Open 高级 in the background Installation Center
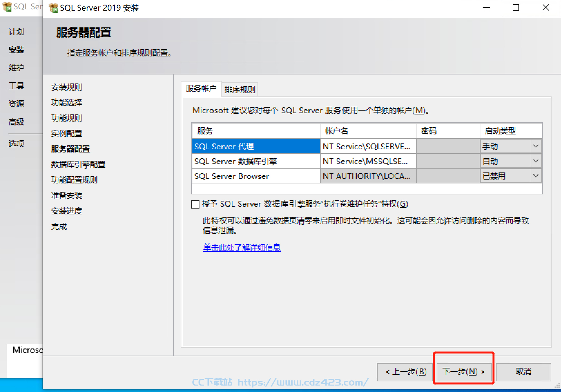Viewport: 561px width, 392px height. 16,122
